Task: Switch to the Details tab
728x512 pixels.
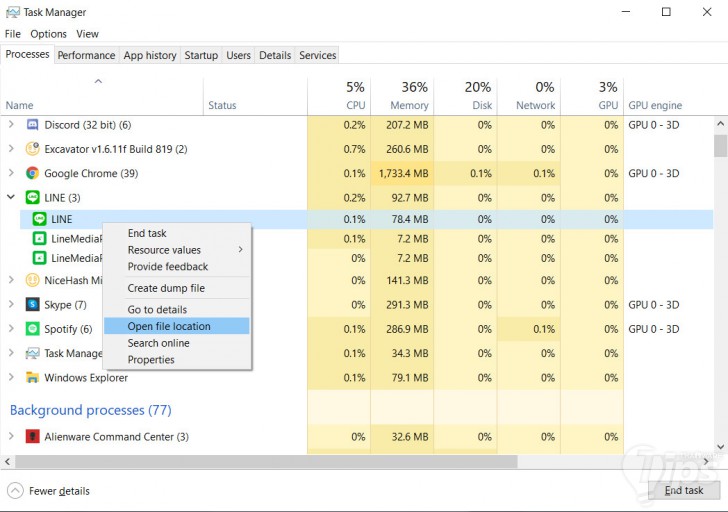Action: 275,55
